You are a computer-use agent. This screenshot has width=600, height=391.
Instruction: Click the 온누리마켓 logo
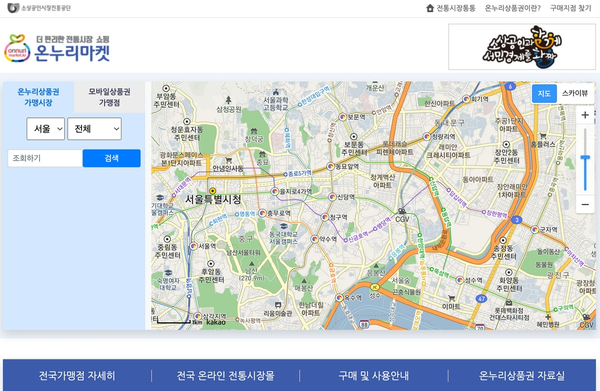[x=57, y=49]
